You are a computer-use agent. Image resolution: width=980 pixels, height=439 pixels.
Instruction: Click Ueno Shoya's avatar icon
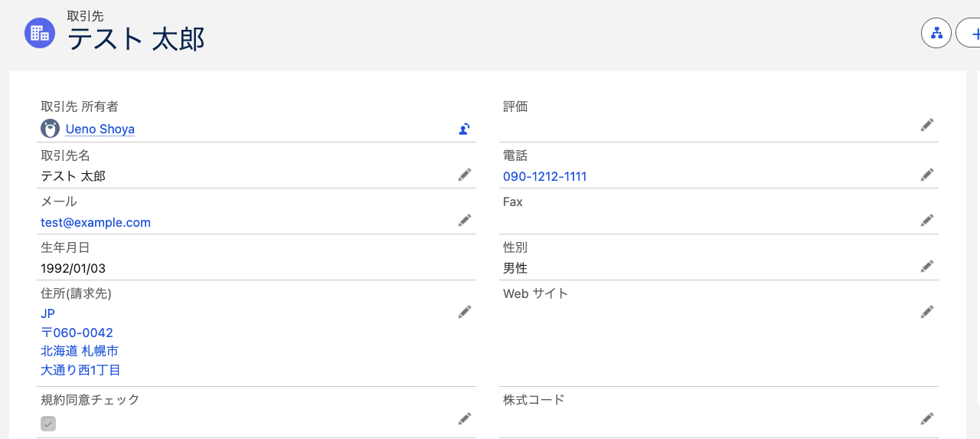pyautogui.click(x=50, y=129)
